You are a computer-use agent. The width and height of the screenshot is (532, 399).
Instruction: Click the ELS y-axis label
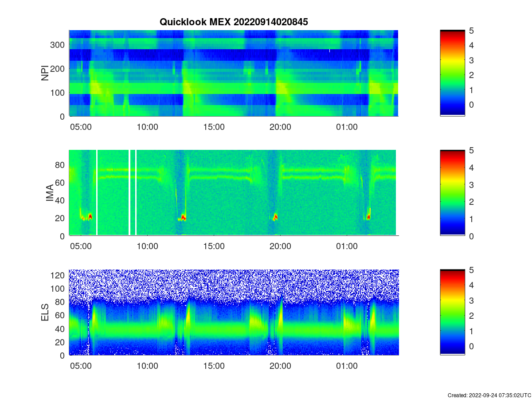[45, 313]
